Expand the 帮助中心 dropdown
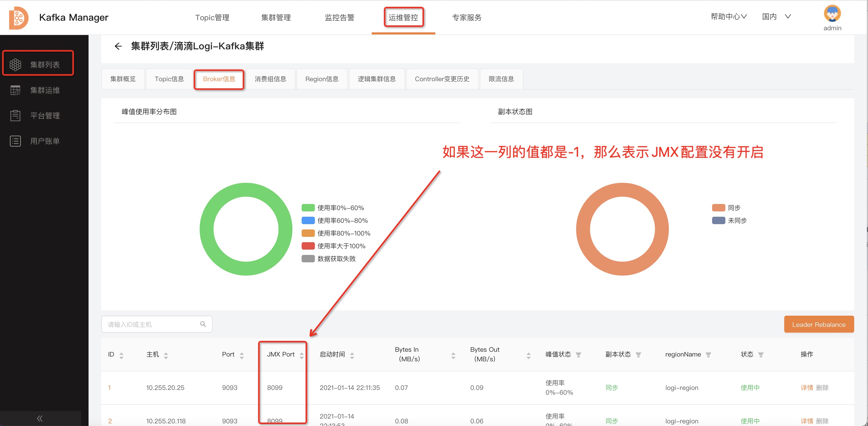This screenshot has width=868, height=426. (728, 16)
